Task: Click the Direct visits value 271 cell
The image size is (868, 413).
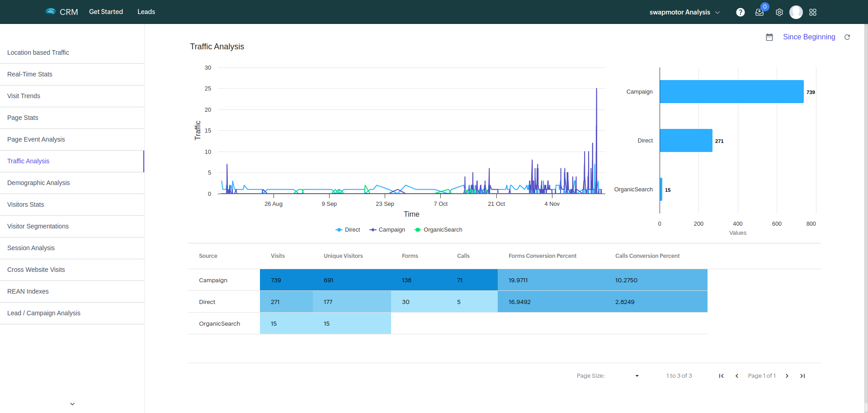Action: pyautogui.click(x=286, y=302)
